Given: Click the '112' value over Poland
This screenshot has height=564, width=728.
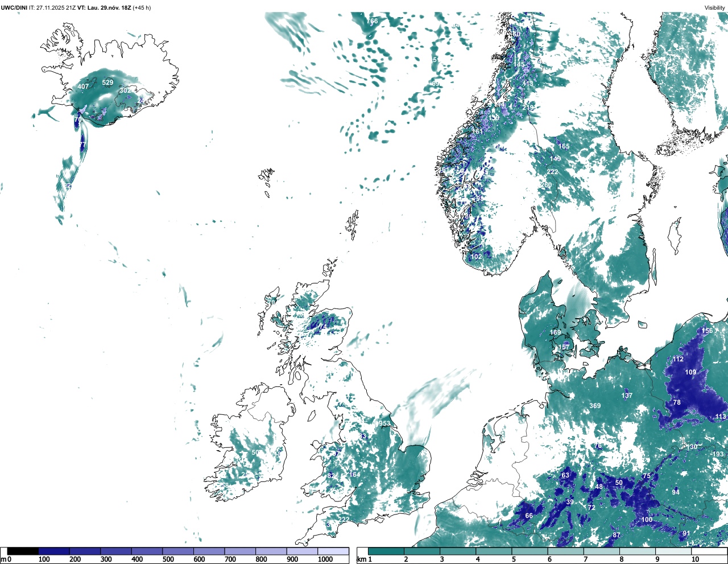Looking at the screenshot, I should point(678,359).
